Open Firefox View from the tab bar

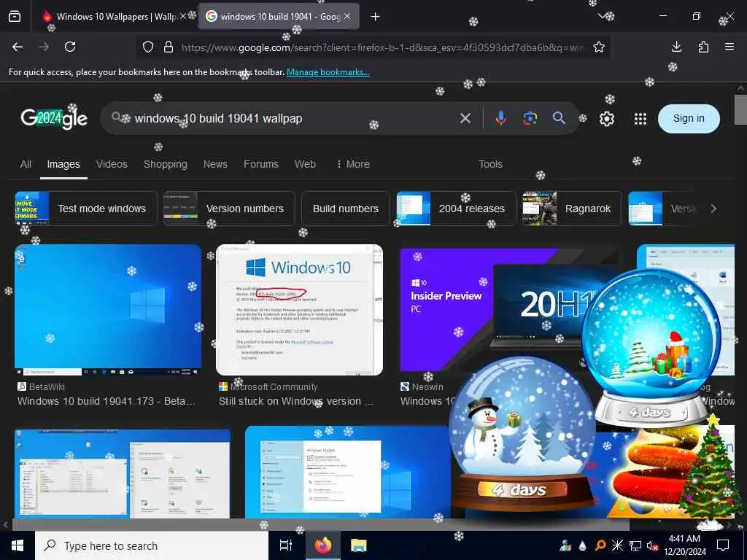coord(15,17)
